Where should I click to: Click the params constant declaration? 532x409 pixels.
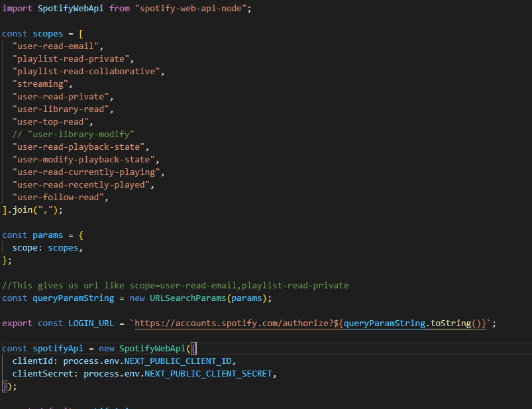pyautogui.click(x=47, y=235)
